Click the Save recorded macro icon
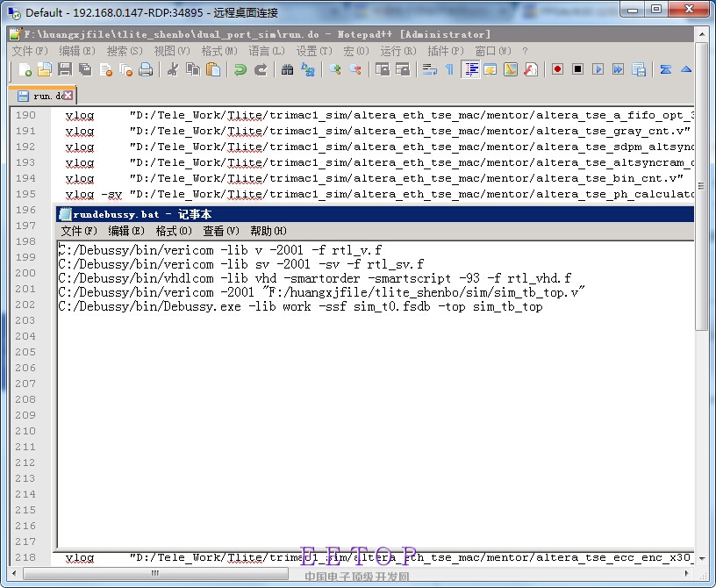 639,69
